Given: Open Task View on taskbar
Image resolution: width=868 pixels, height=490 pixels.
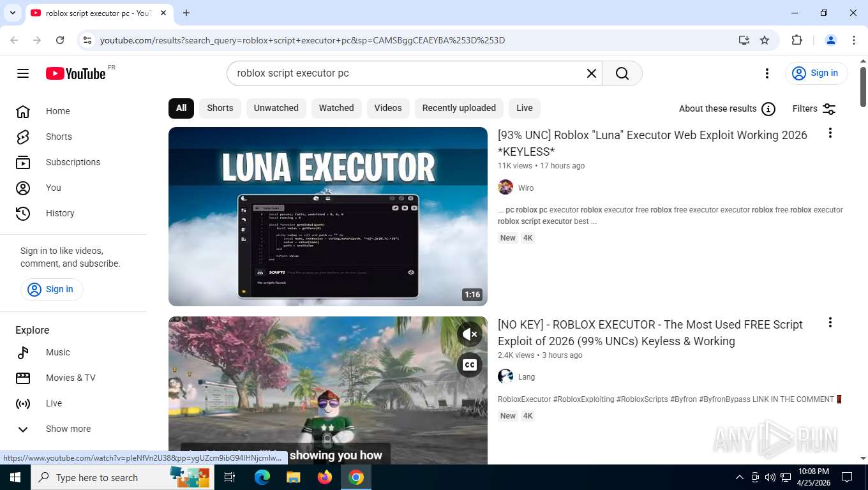Looking at the screenshot, I should 230,477.
